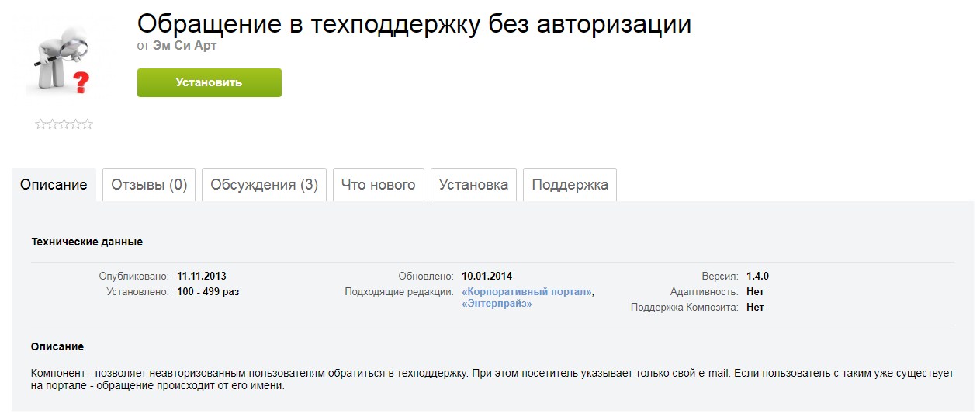Switch to the Описание tab
The height and width of the screenshot is (414, 980).
pos(54,185)
